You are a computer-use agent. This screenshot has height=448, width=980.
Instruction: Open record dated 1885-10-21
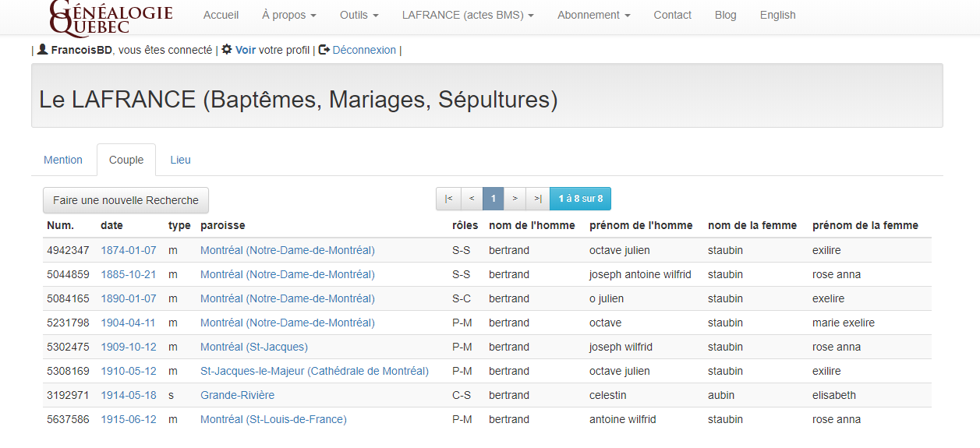click(129, 274)
